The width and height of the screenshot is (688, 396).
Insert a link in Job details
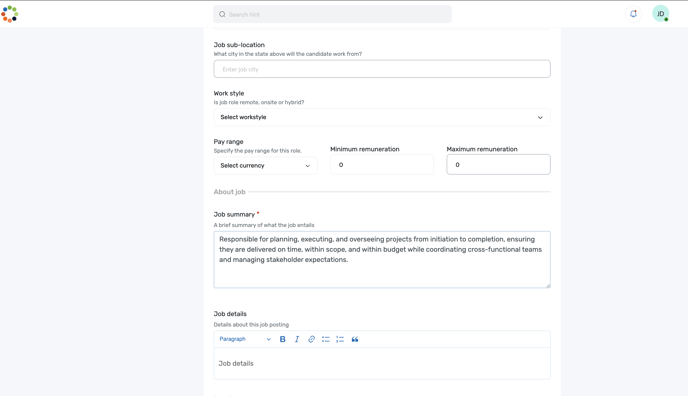pos(312,339)
